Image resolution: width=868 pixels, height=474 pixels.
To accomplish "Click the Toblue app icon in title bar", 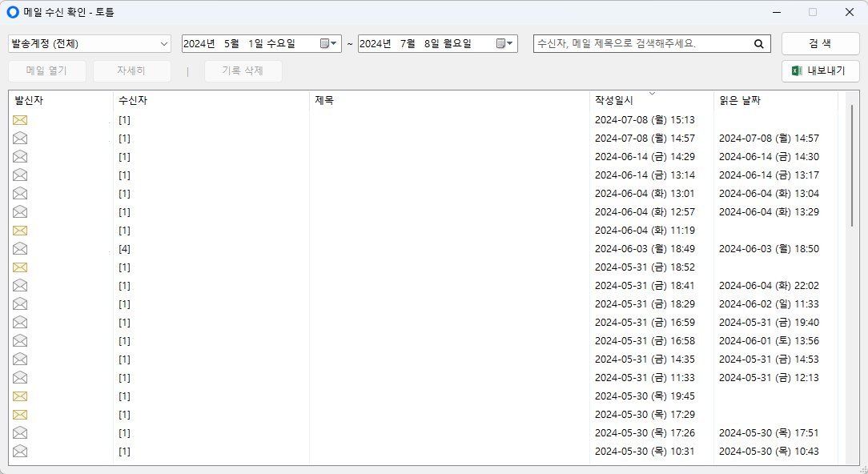I will pos(12,12).
